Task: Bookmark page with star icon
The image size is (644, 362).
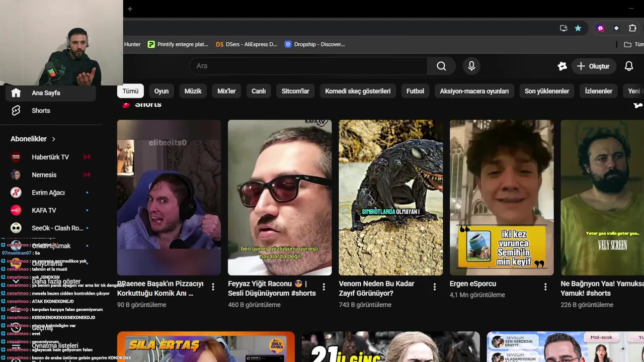Action: (578, 28)
